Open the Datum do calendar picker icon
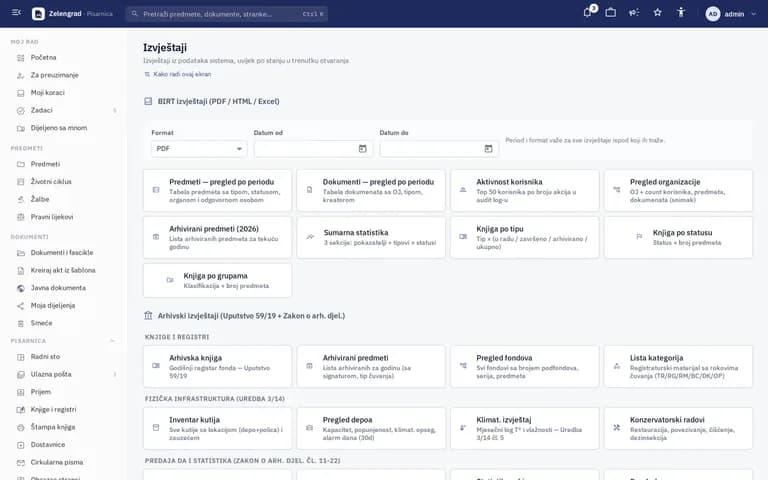The height and width of the screenshot is (480, 768). click(x=488, y=149)
